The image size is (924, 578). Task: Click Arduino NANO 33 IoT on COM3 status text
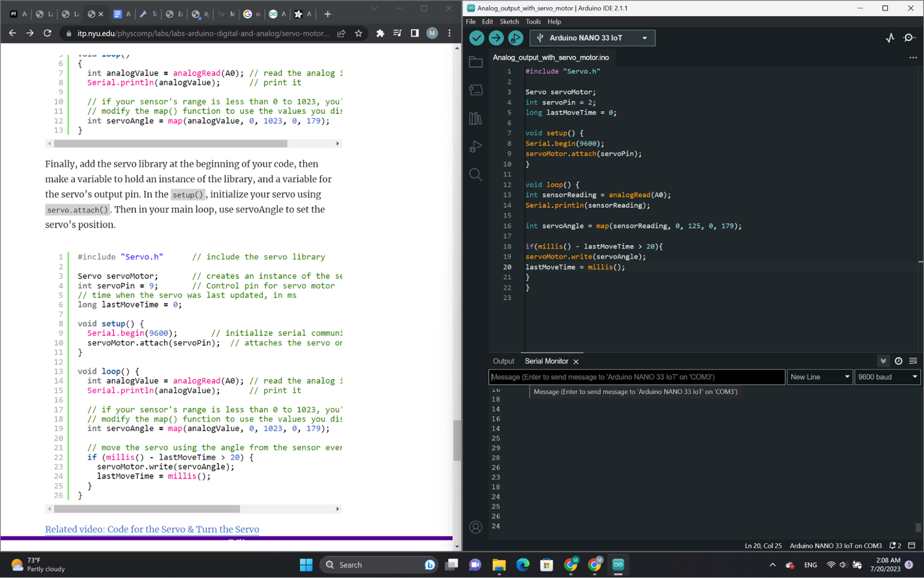click(835, 546)
